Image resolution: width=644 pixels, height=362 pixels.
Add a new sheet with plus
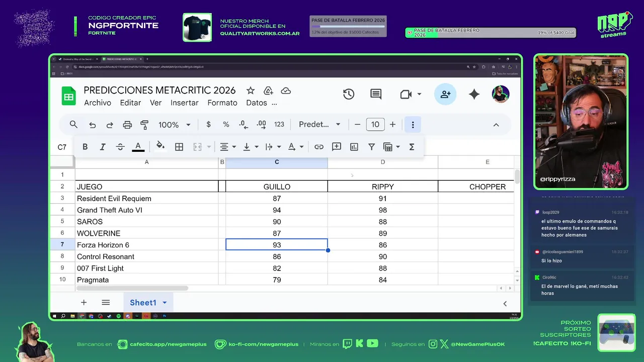(84, 303)
